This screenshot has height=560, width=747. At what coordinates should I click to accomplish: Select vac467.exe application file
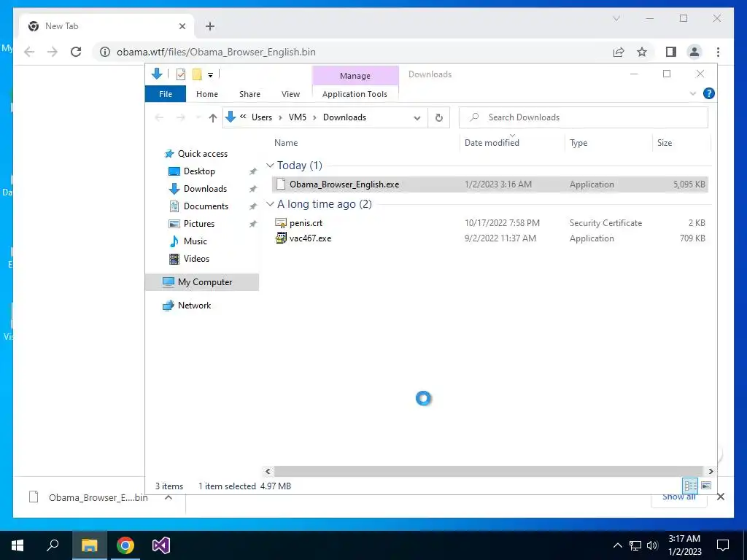click(x=489, y=238)
